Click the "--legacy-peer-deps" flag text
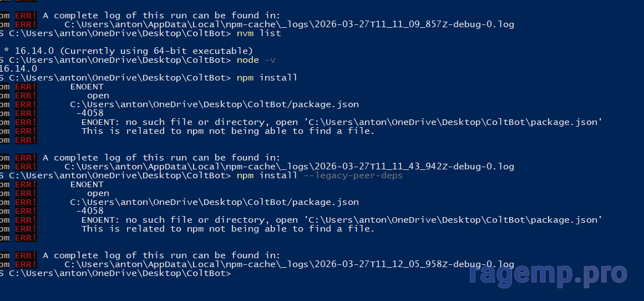 tap(353, 175)
